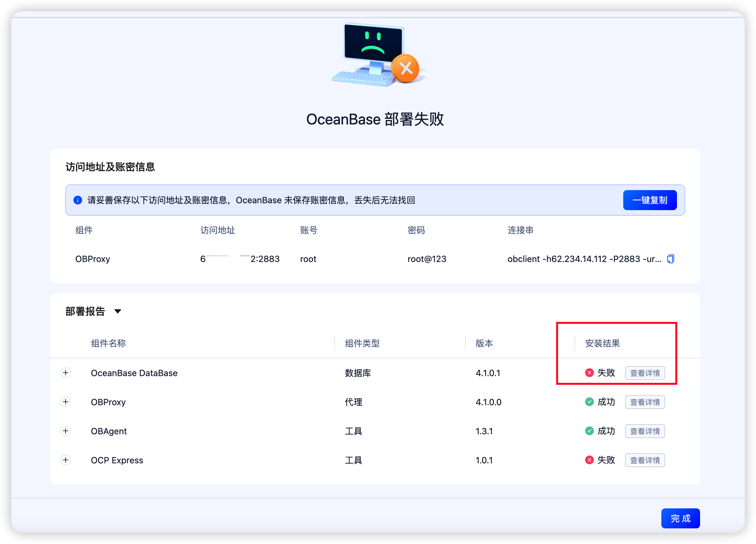Click the blue info icon in notice banner
The height and width of the screenshot is (544, 756).
(78, 200)
